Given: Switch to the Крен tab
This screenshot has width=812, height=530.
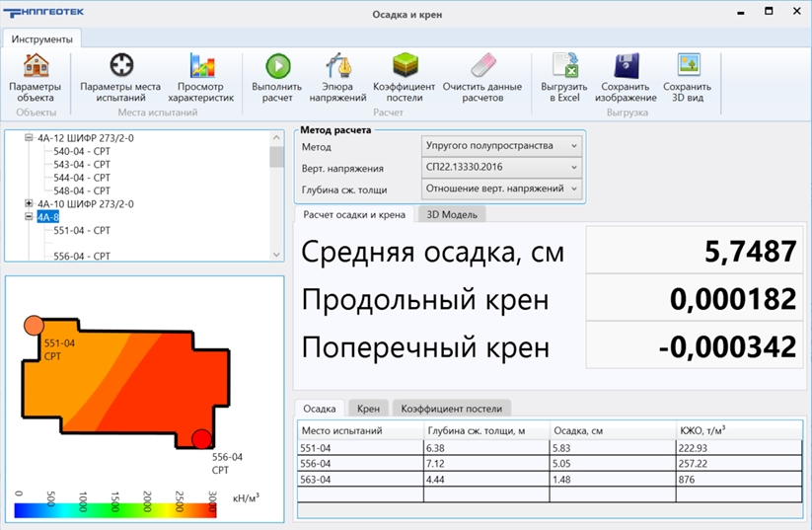Looking at the screenshot, I should pyautogui.click(x=368, y=408).
